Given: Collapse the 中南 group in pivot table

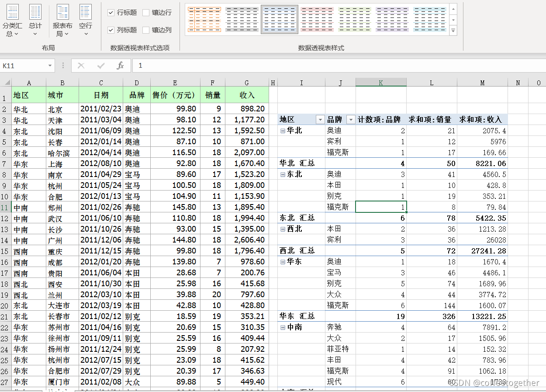Looking at the screenshot, I should (x=283, y=327).
